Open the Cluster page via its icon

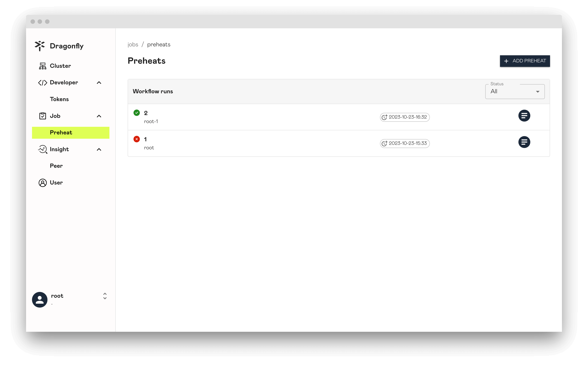tap(43, 66)
